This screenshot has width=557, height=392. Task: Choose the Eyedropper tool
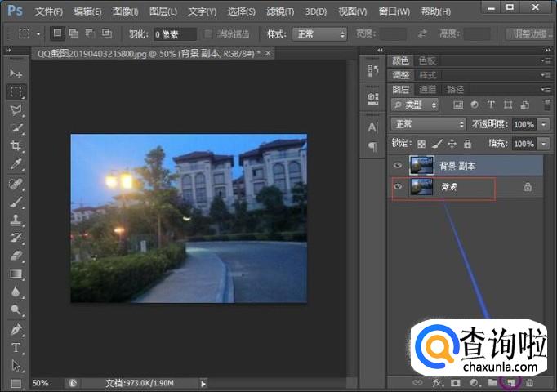(x=16, y=164)
